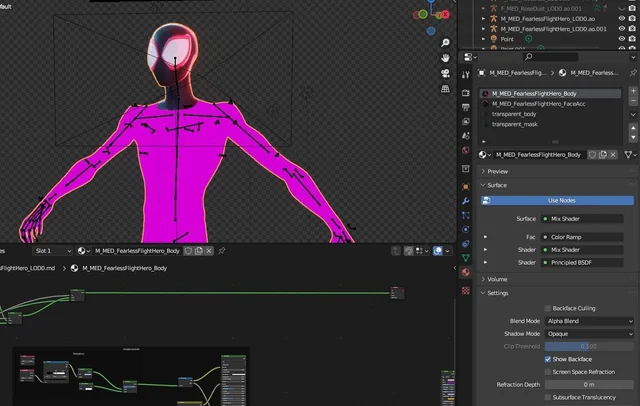Open the World properties tab
Viewport: 640px width, 406px height.
[466, 150]
